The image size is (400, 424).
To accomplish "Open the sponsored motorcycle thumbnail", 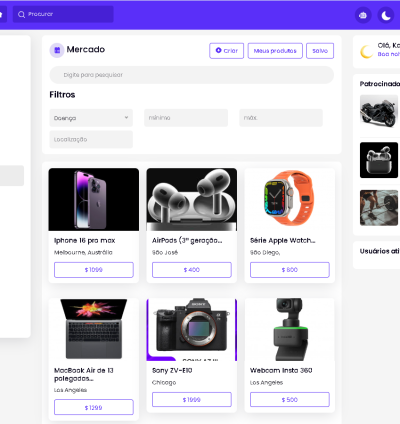I will pyautogui.click(x=379, y=111).
